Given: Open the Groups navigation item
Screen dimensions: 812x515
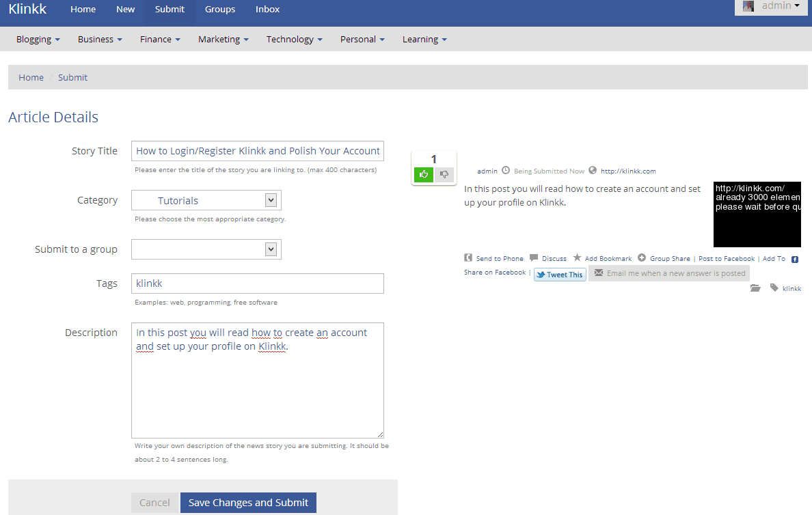Looking at the screenshot, I should pyautogui.click(x=220, y=10).
